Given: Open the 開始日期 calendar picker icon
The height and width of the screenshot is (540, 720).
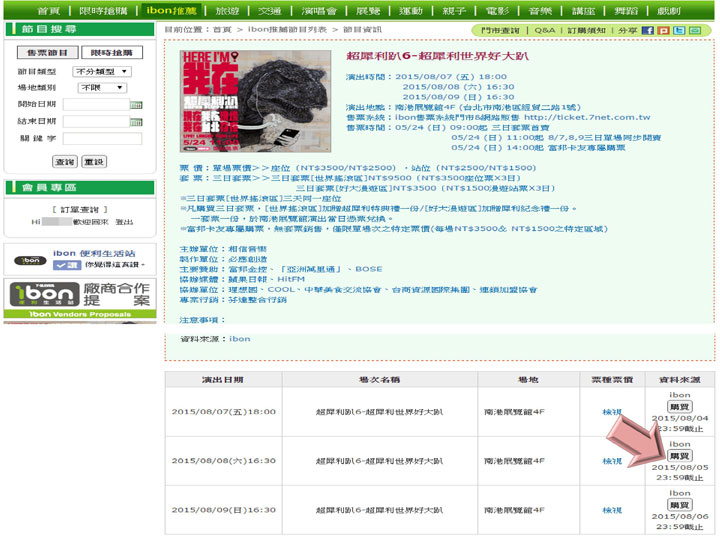Looking at the screenshot, I should 136,105.
